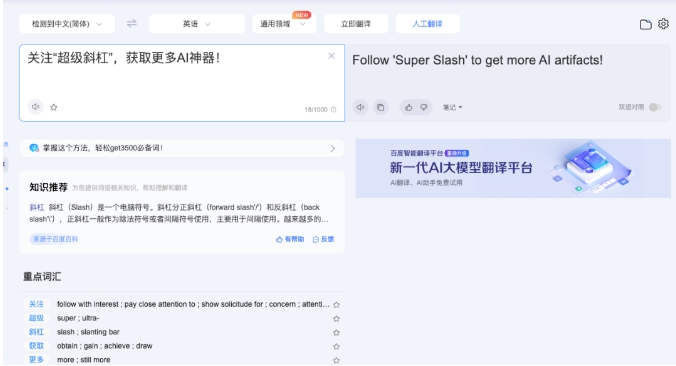
Task: Open the 笔记 notes dropdown
Action: click(452, 107)
